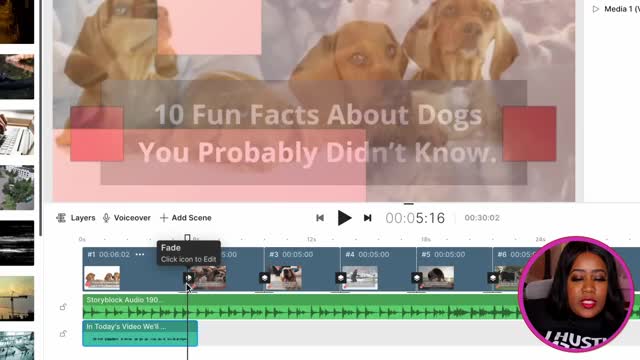Select the In Today's Video voiceover clip
Image resolution: width=640 pixels, height=360 pixels.
pyautogui.click(x=140, y=333)
